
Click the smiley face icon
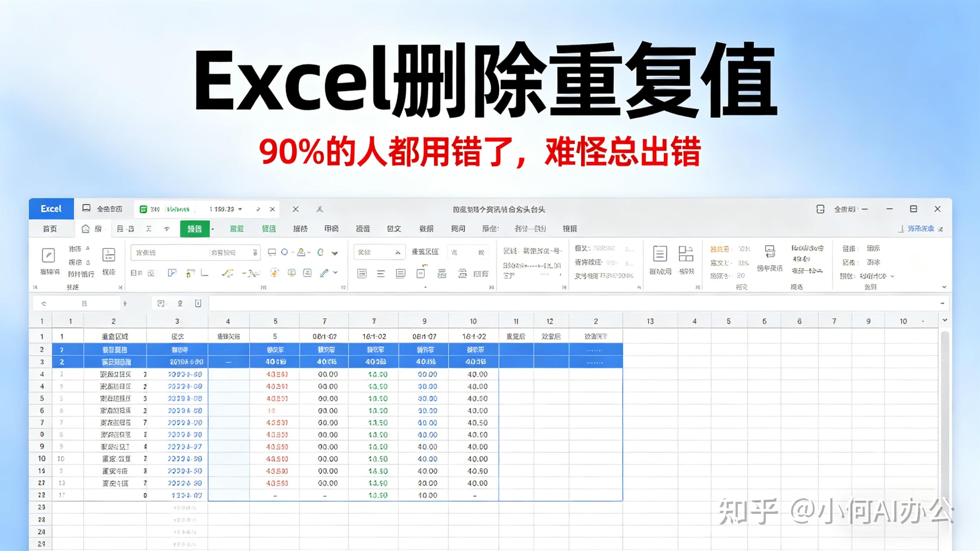[291, 272]
